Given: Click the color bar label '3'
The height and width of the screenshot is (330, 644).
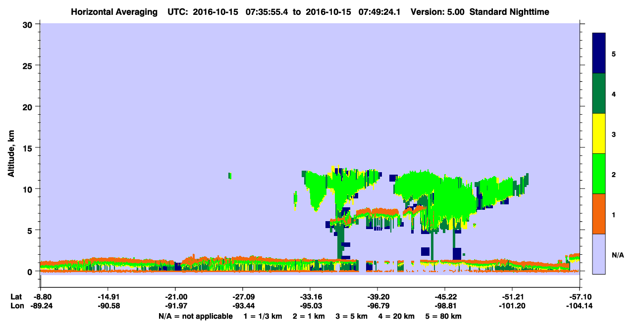Looking at the screenshot, I should (x=614, y=134).
